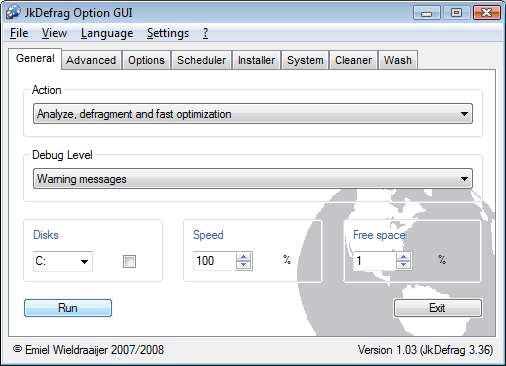Open the C: disk drive dropdown
The height and width of the screenshot is (366, 506).
63,261
